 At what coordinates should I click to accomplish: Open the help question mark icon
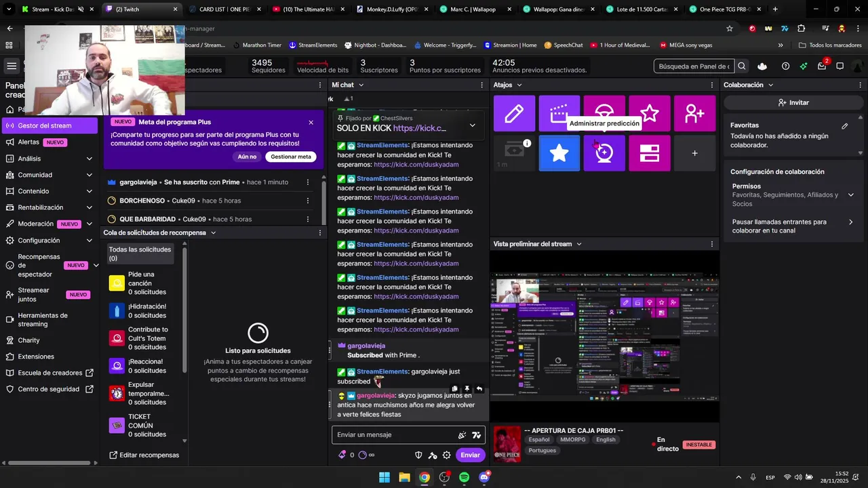pyautogui.click(x=785, y=66)
